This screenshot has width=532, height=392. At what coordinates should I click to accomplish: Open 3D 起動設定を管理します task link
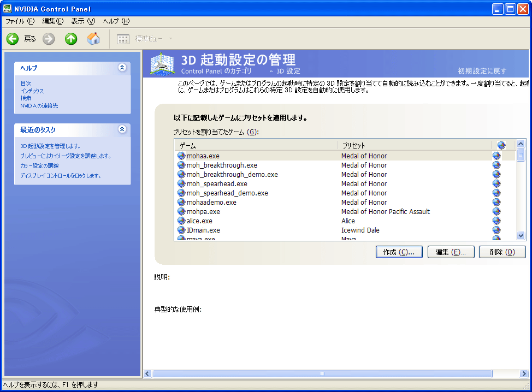[x=50, y=146]
